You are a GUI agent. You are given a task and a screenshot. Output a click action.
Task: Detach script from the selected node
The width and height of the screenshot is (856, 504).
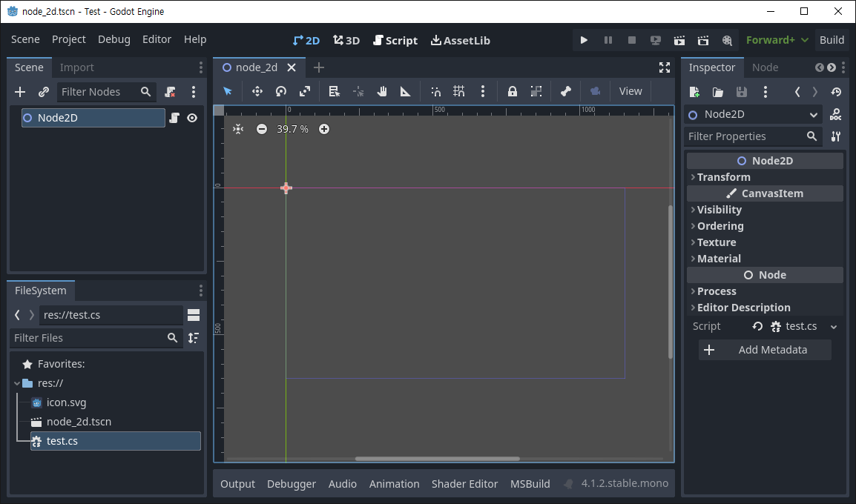(x=171, y=92)
